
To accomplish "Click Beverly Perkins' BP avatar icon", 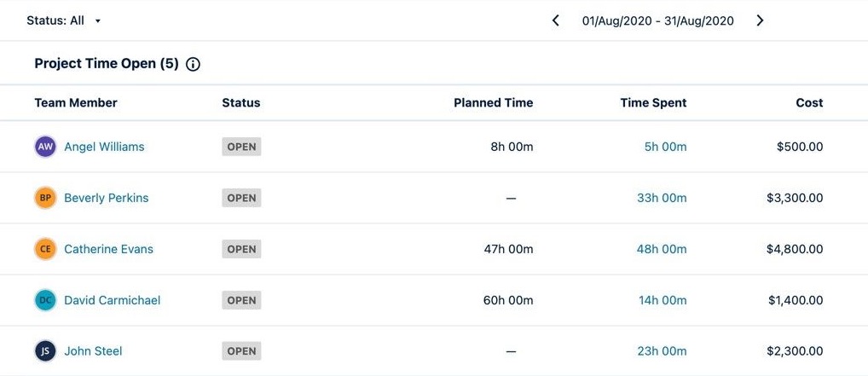I will (46, 198).
